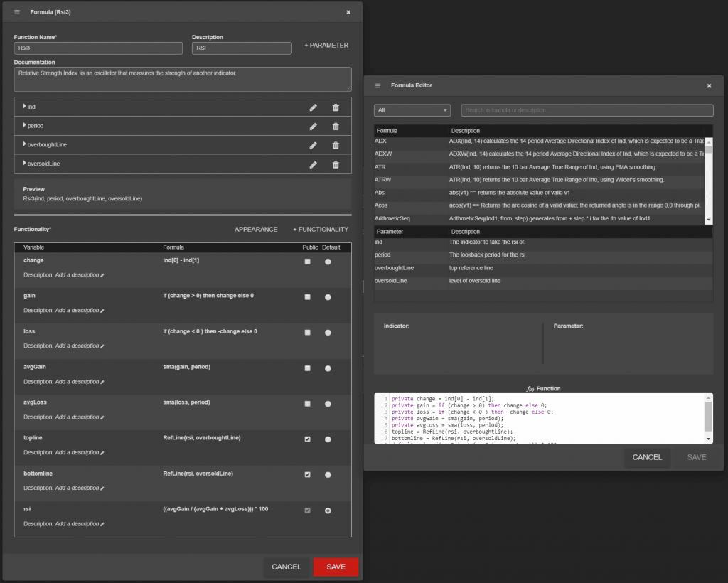Image resolution: width=728 pixels, height=583 pixels.
Task: Save the Rsi3 formula with red SAVE
Action: pyautogui.click(x=336, y=567)
